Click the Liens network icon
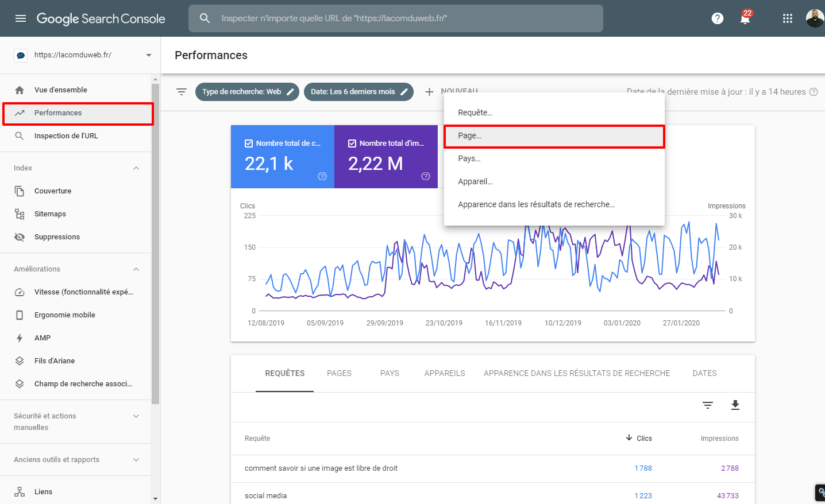825x504 pixels. pyautogui.click(x=20, y=492)
